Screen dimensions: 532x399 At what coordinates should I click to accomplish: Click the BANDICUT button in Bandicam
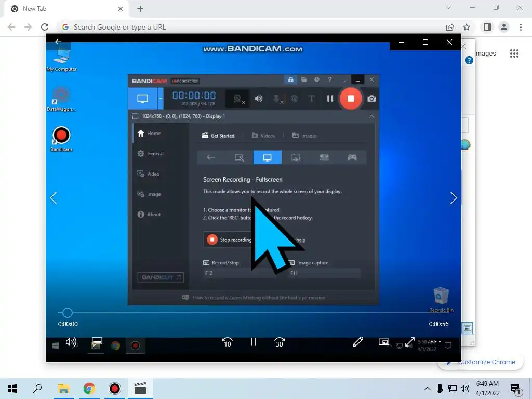161,277
